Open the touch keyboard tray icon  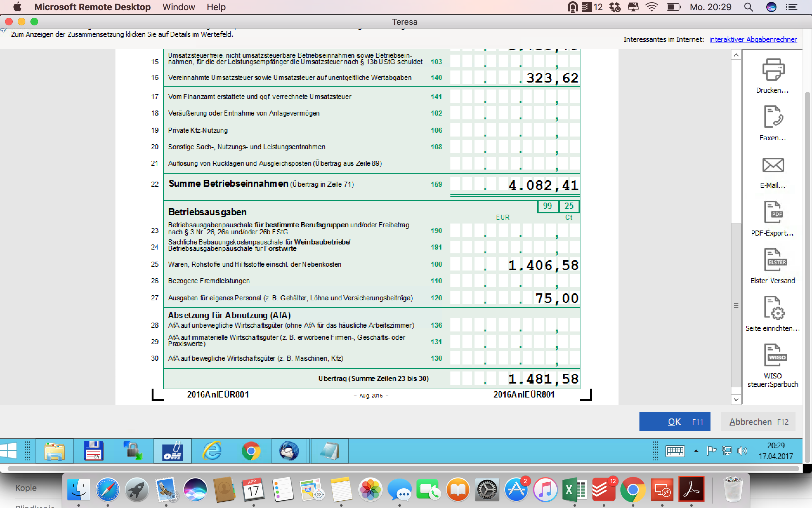click(x=675, y=451)
